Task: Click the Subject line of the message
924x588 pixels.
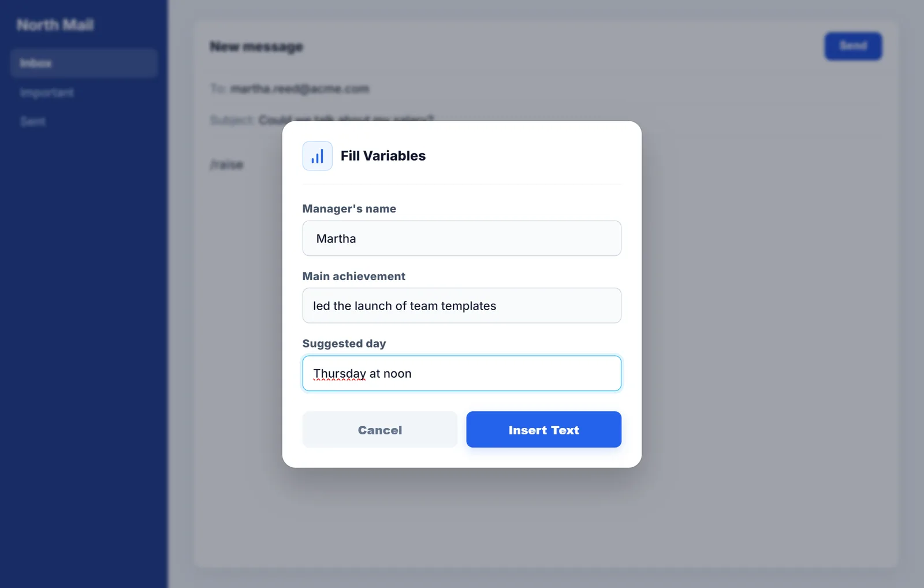Action: [x=322, y=119]
